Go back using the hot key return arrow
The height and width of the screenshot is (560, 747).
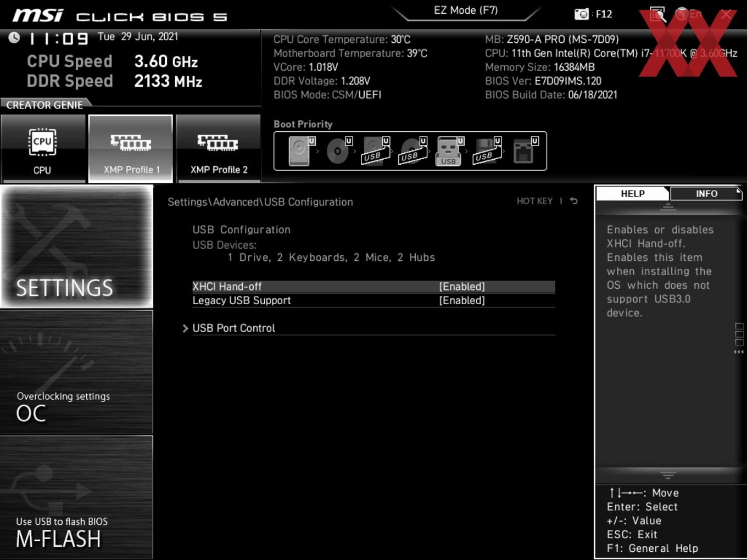tap(574, 201)
